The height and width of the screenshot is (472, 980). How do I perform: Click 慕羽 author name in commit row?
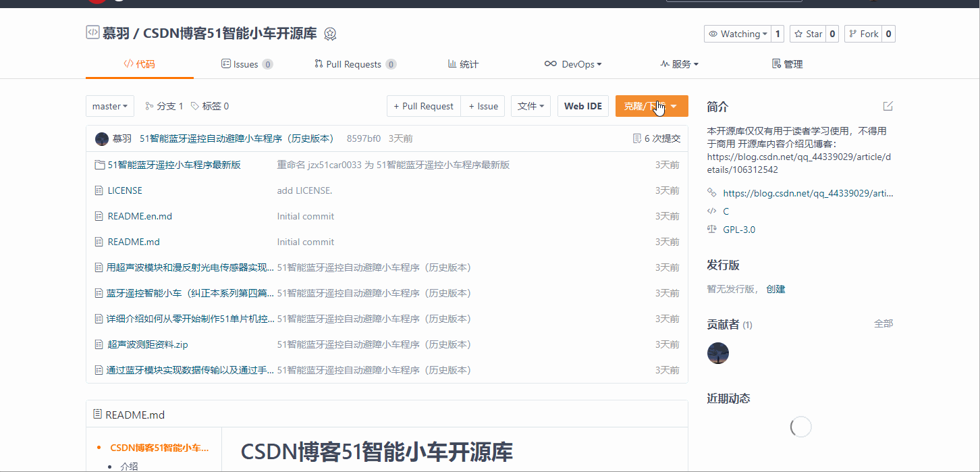coord(122,138)
